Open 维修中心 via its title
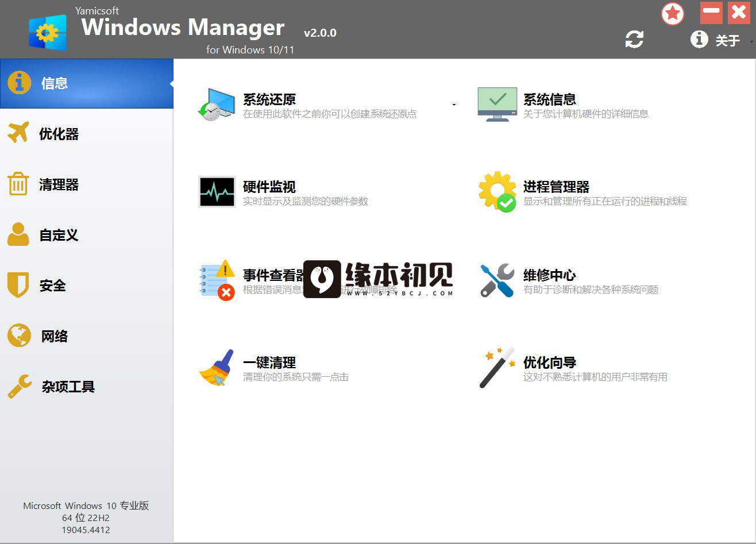The image size is (756, 544). coord(550,275)
